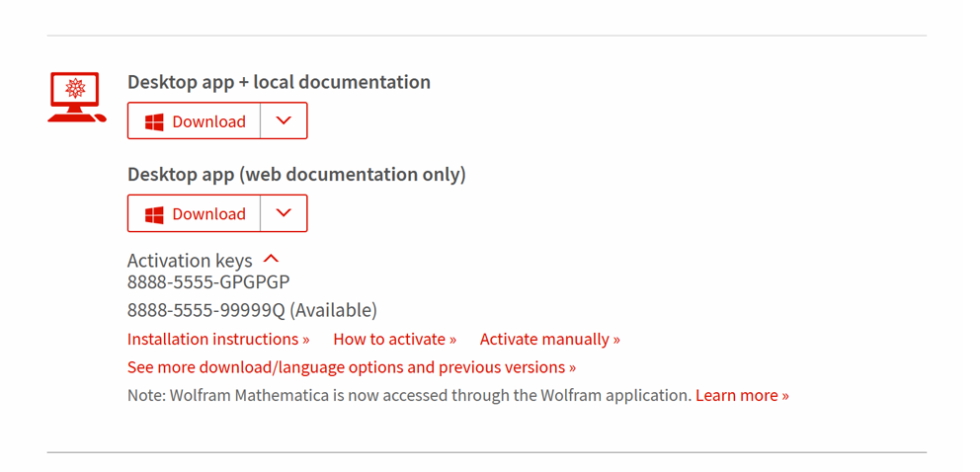Image resolution: width=980 pixels, height=472 pixels.
Task: Click the Desktop app + local documentation heading
Action: pos(279,82)
